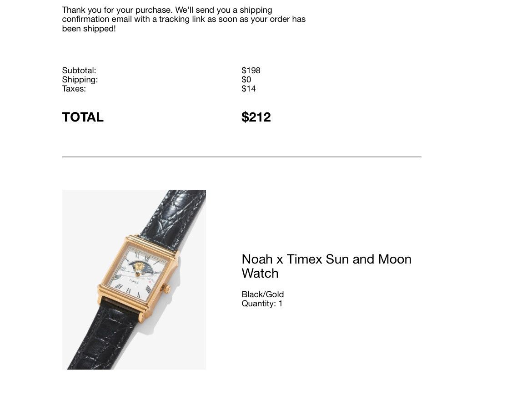
Task: Click the Quantity: 1 line
Action: pyautogui.click(x=262, y=304)
